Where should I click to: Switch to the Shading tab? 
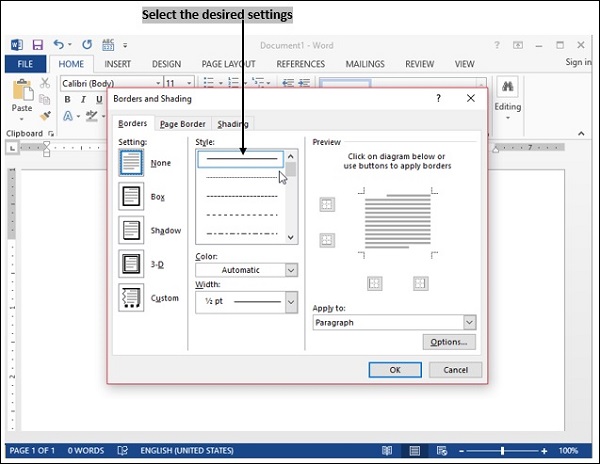click(x=233, y=124)
